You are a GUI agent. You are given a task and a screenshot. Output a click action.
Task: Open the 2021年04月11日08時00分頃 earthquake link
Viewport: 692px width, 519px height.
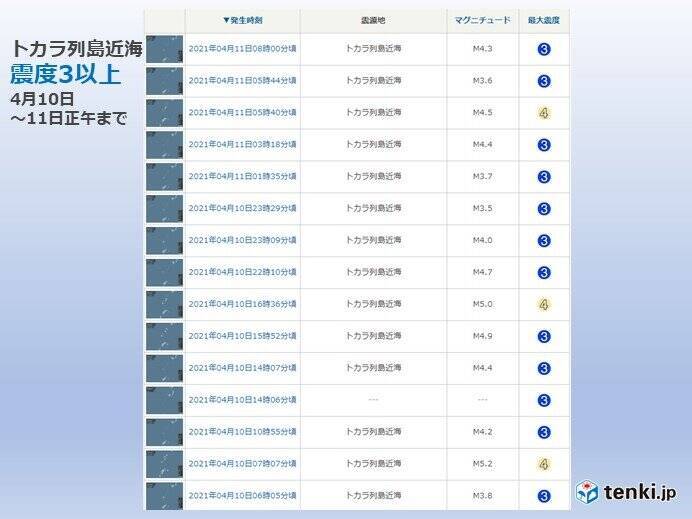coord(242,49)
